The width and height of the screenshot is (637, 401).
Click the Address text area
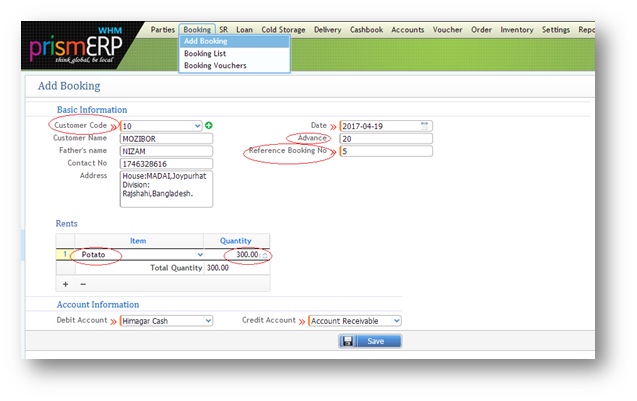pos(166,188)
